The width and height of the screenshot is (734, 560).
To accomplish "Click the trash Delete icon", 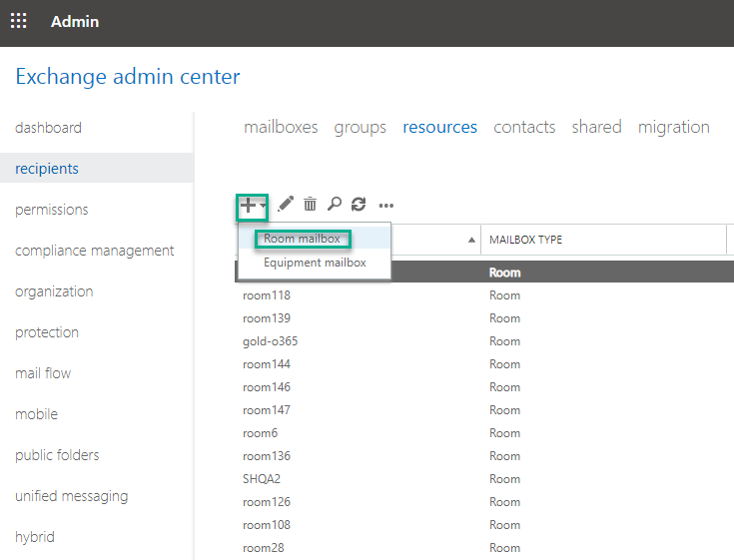I will [310, 204].
